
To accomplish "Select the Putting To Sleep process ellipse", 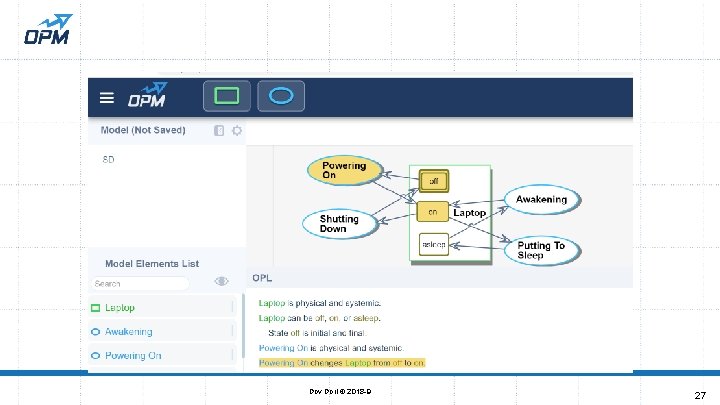I will [x=542, y=251].
